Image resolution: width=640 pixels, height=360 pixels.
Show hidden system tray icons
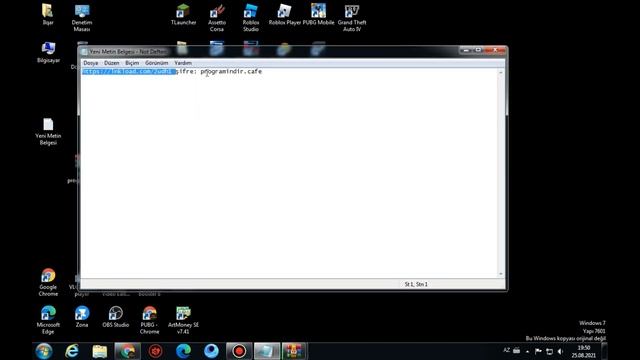point(527,351)
